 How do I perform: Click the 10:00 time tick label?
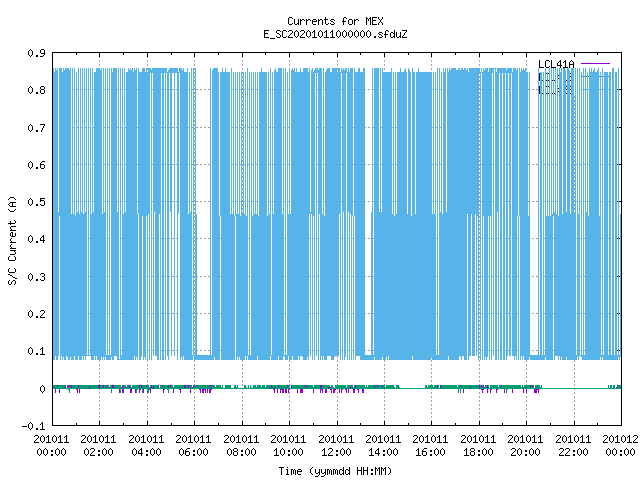289,452
